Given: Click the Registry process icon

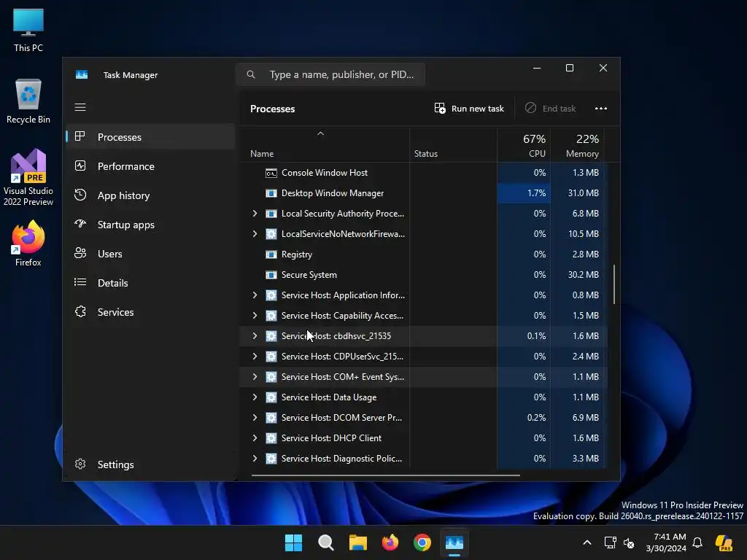Looking at the screenshot, I should (x=271, y=254).
